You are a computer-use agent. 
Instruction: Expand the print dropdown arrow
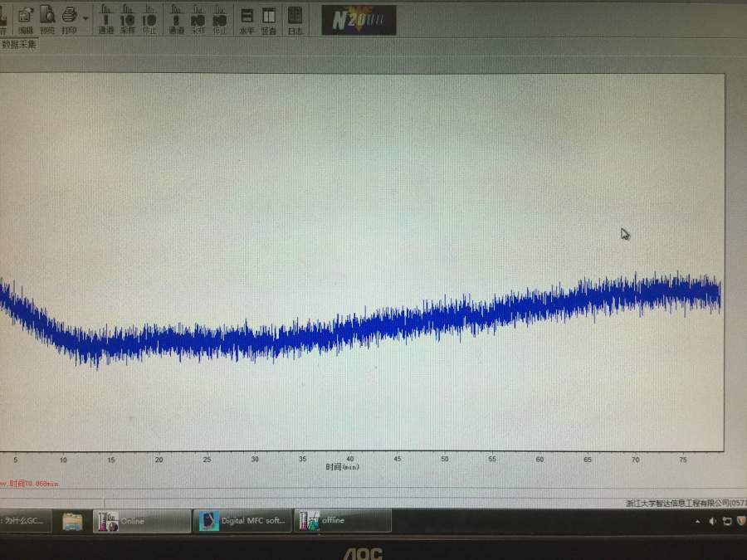tap(85, 19)
